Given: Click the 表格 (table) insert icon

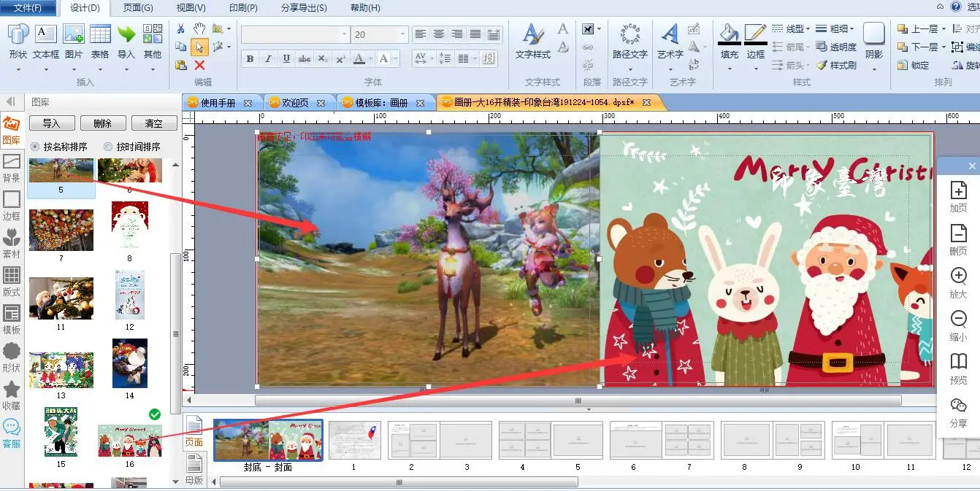Looking at the screenshot, I should point(100,34).
